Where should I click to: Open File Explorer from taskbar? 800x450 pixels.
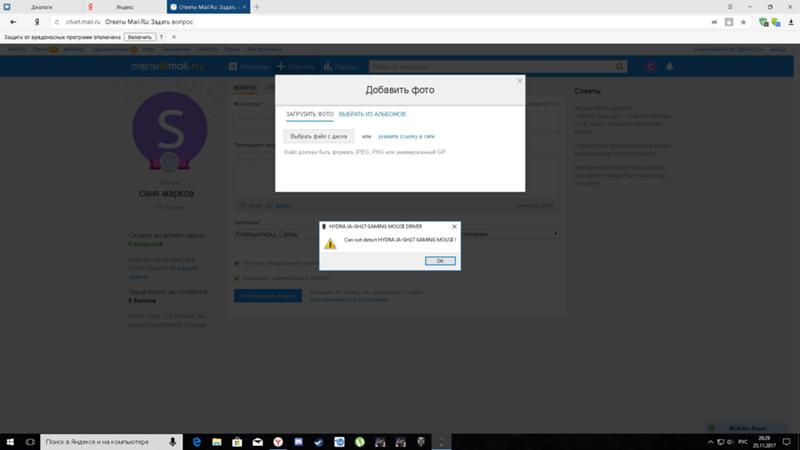(x=217, y=442)
